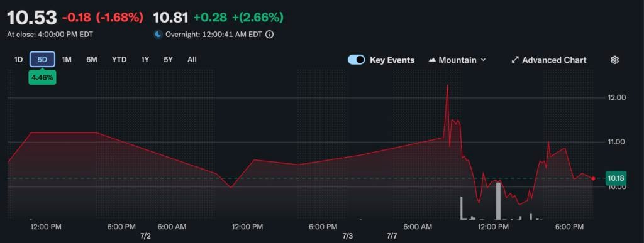Click the 10.18 price marker label
Viewport: 644px width, 243px height.
[x=616, y=178]
